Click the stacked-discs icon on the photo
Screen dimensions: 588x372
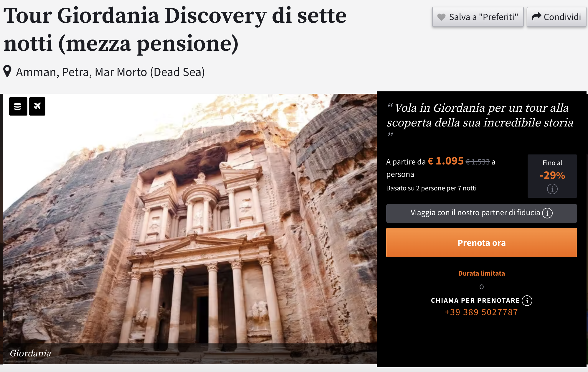[18, 106]
